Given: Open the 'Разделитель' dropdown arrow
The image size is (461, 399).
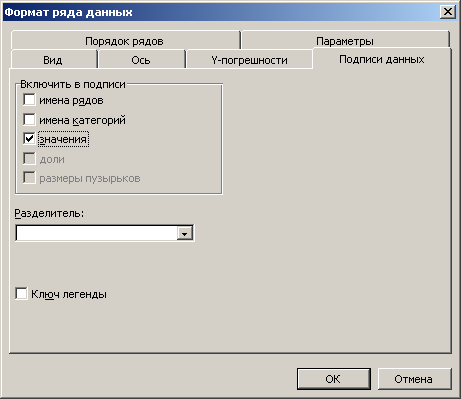Looking at the screenshot, I should pos(184,233).
